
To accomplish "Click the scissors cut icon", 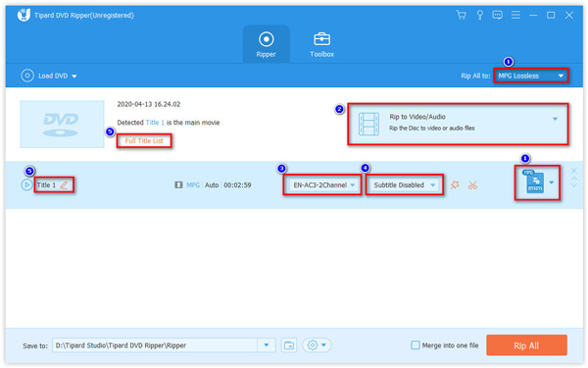I will [x=472, y=184].
